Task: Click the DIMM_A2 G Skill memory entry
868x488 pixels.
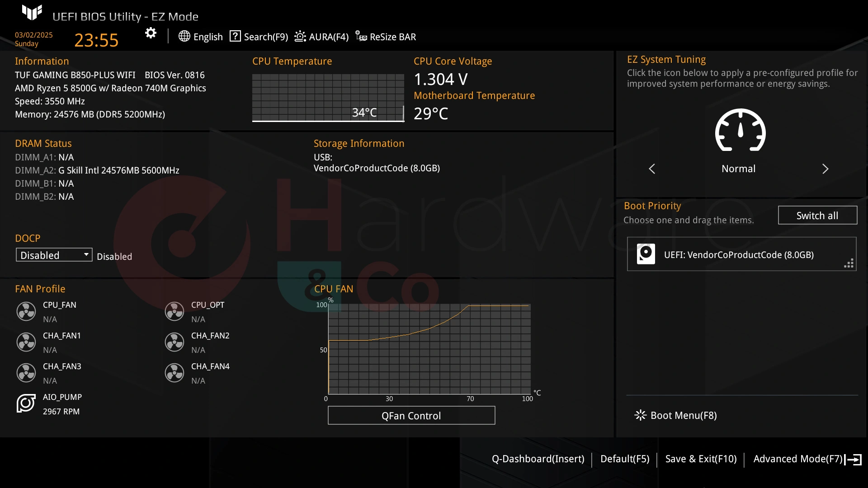Action: click(x=97, y=170)
